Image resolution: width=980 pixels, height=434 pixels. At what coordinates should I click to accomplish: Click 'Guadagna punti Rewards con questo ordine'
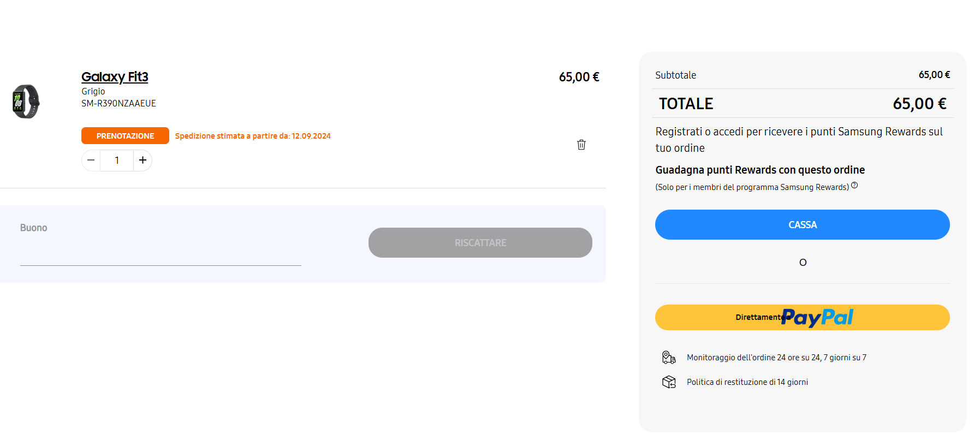tap(760, 170)
